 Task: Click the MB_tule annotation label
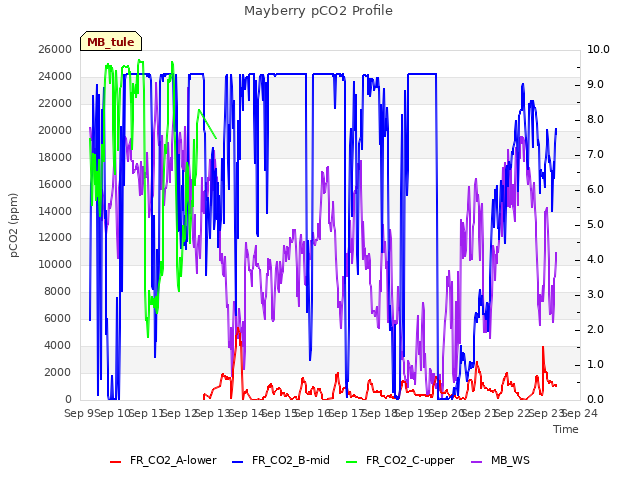click(111, 42)
